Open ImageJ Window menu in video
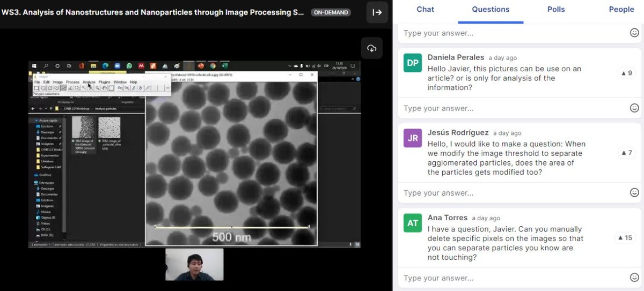This screenshot has height=291, width=644. (x=120, y=82)
